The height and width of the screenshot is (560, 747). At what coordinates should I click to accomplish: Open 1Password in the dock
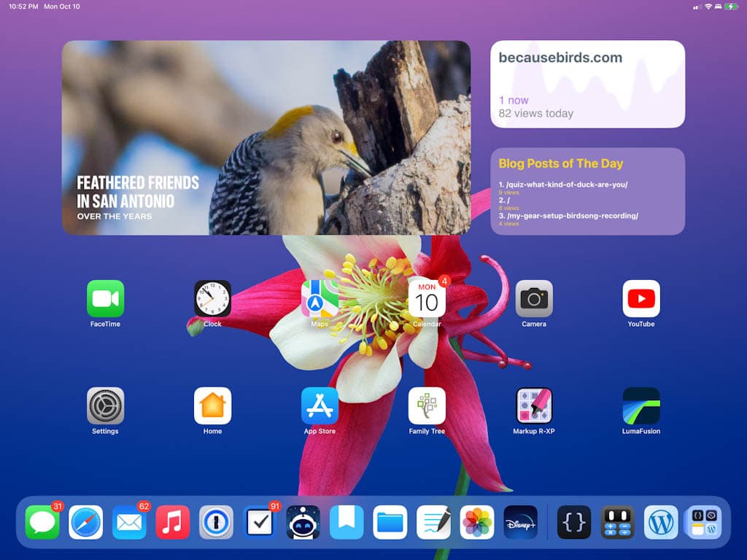(x=216, y=522)
